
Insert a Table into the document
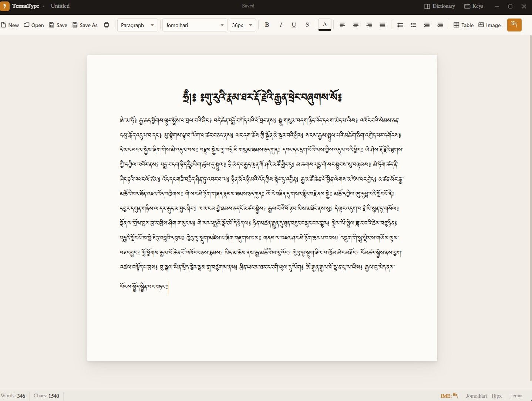[463, 25]
